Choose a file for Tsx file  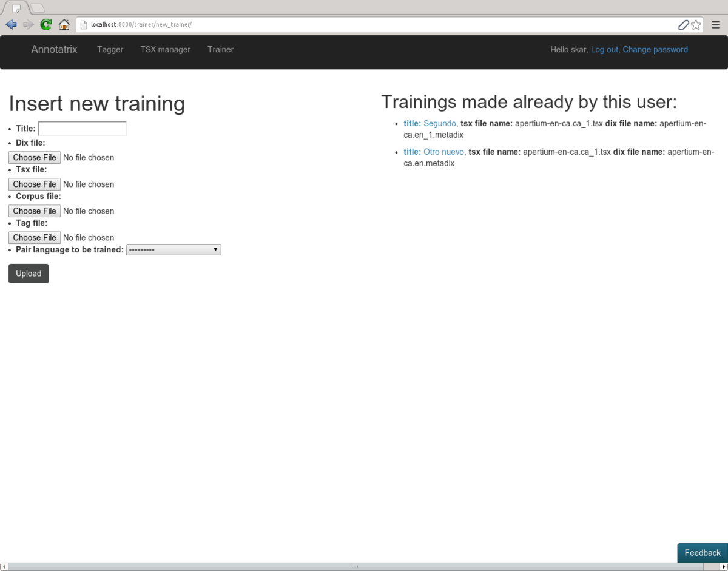click(x=35, y=184)
